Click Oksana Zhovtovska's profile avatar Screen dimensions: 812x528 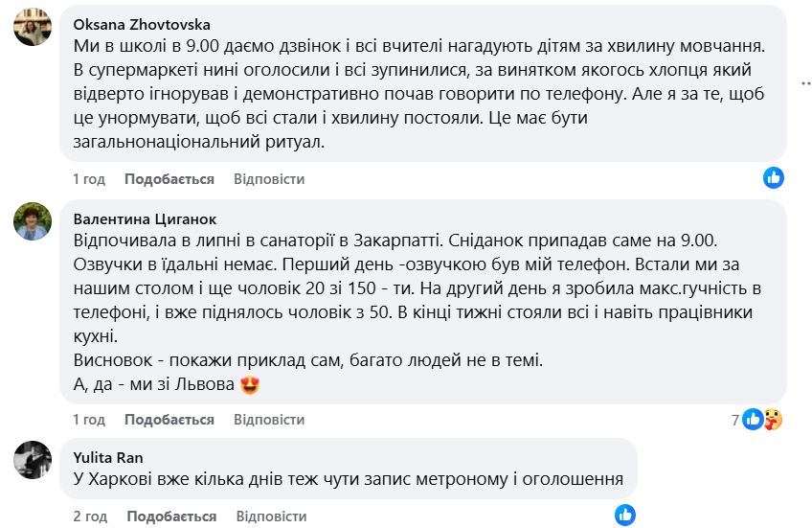tap(32, 28)
